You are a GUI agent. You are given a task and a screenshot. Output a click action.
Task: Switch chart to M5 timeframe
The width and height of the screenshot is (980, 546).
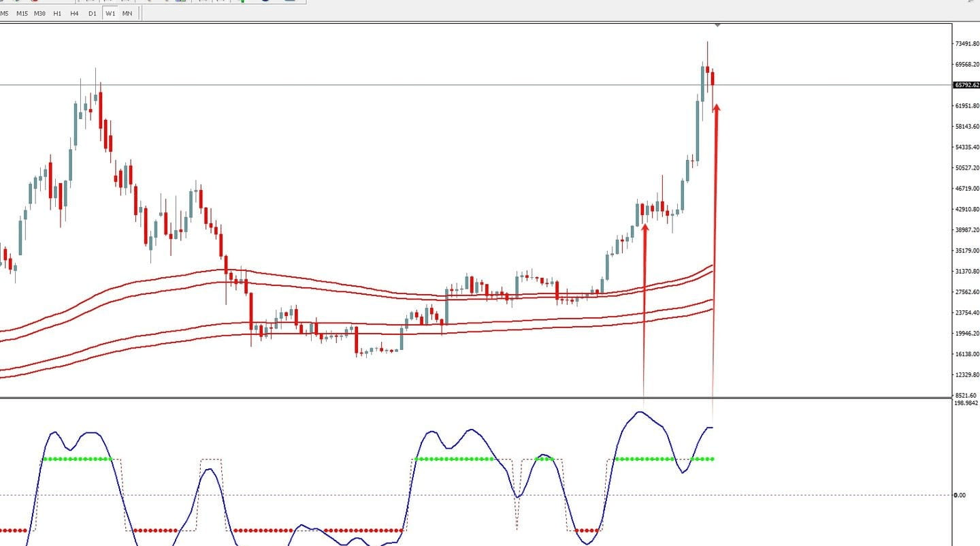(x=5, y=13)
